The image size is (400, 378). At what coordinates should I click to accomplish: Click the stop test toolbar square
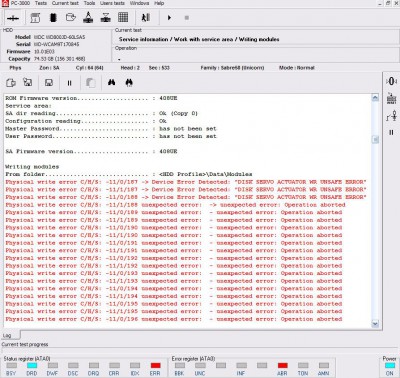coord(187,18)
